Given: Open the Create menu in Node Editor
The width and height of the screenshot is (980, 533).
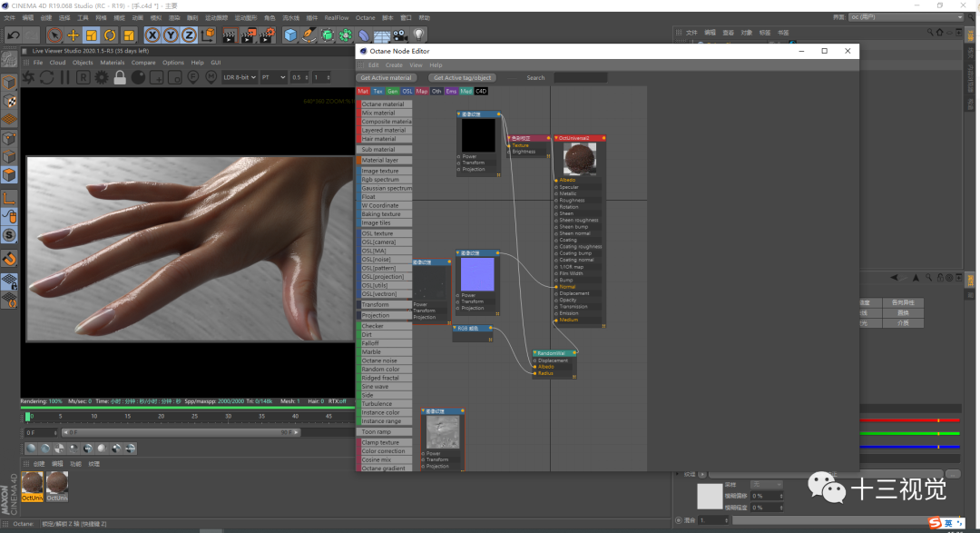Looking at the screenshot, I should 394,65.
